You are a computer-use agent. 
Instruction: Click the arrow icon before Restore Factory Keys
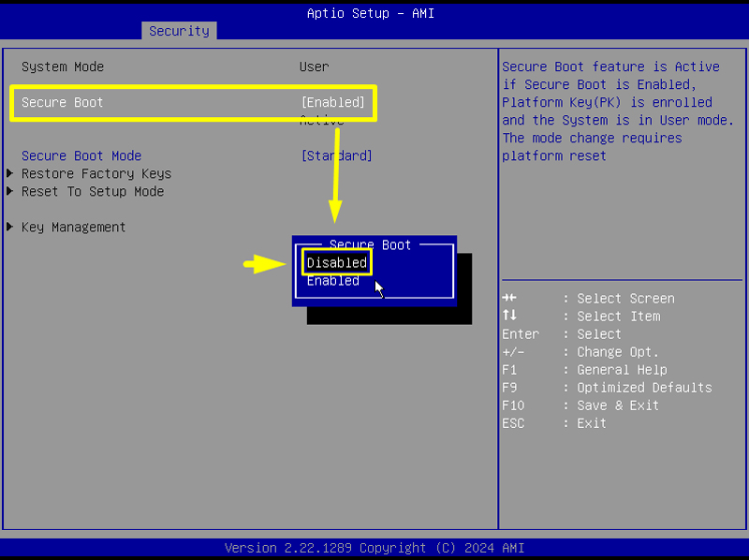click(x=8, y=173)
